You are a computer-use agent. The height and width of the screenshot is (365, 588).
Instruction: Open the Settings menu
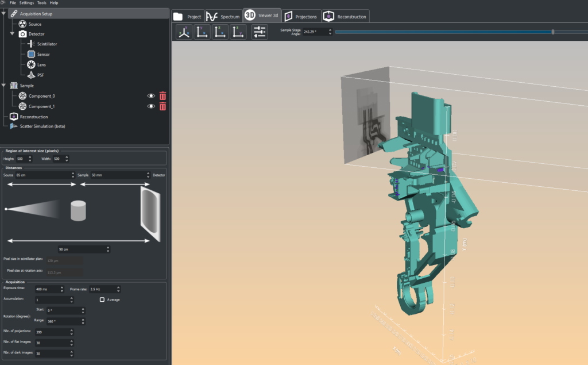26,3
